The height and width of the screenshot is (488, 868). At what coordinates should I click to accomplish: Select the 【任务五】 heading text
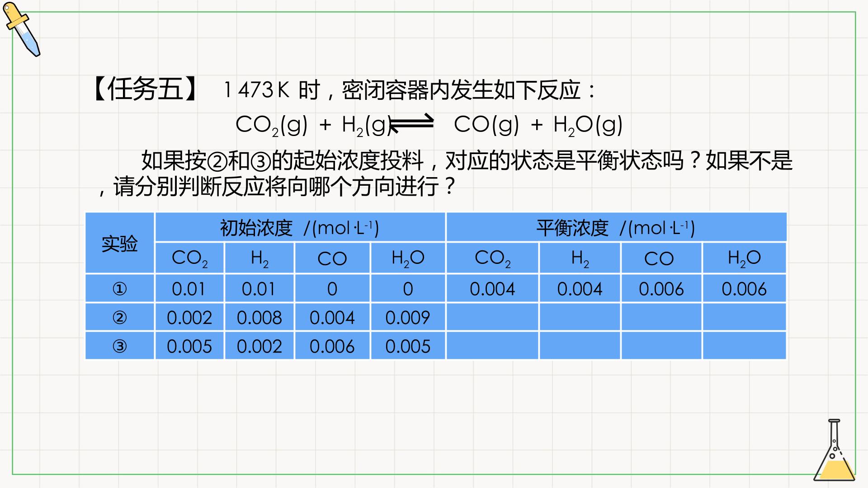[145, 89]
